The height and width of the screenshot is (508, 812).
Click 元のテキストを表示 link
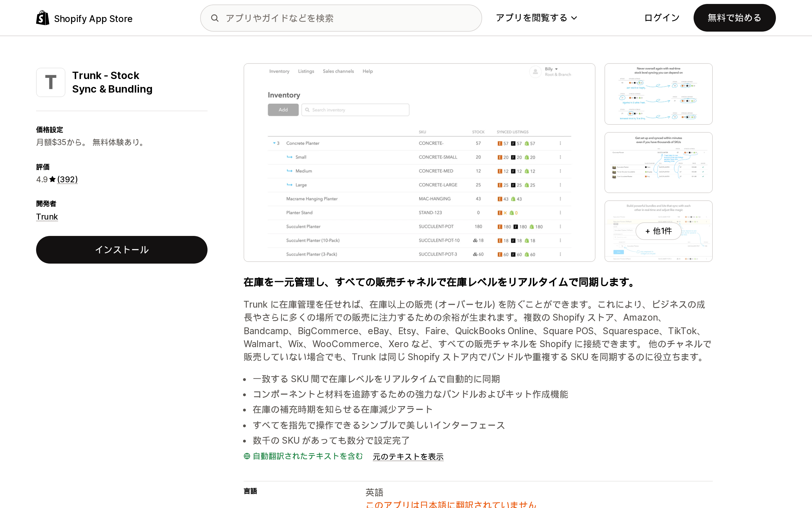point(408,457)
